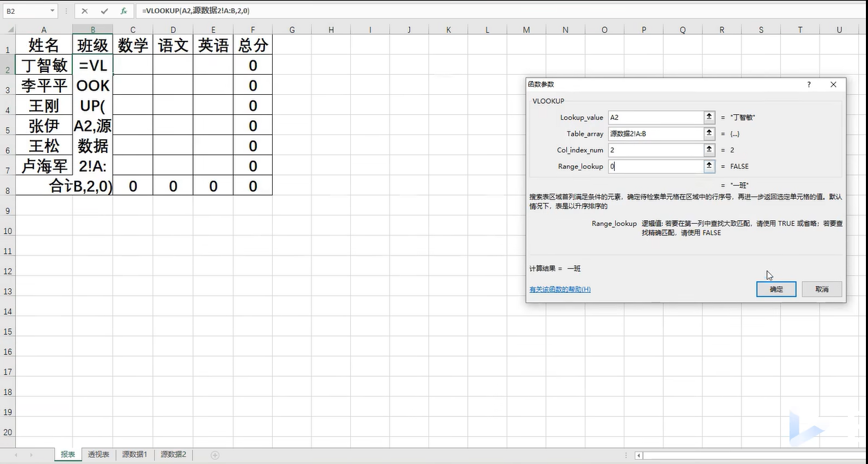Click the Lookup_value field containing A2
868x464 pixels.
(x=656, y=117)
